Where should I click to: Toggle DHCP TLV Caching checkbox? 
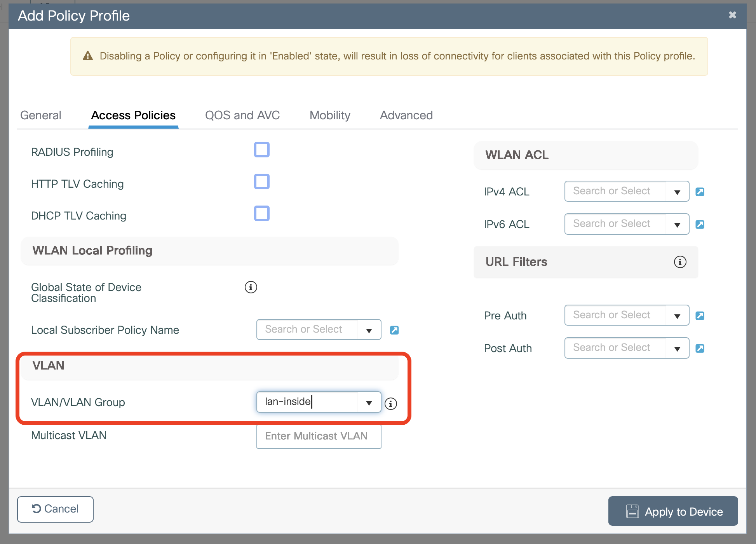click(261, 213)
